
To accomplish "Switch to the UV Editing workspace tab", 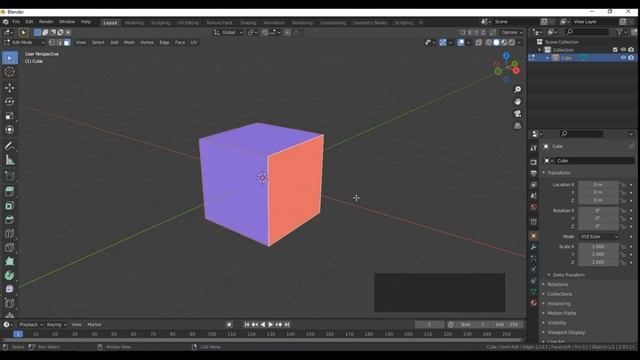I will 188,23.
